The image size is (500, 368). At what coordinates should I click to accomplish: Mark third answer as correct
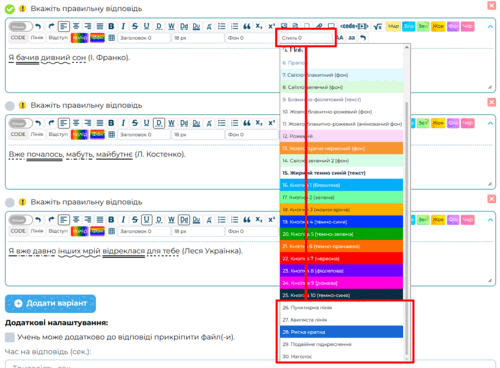point(10,203)
